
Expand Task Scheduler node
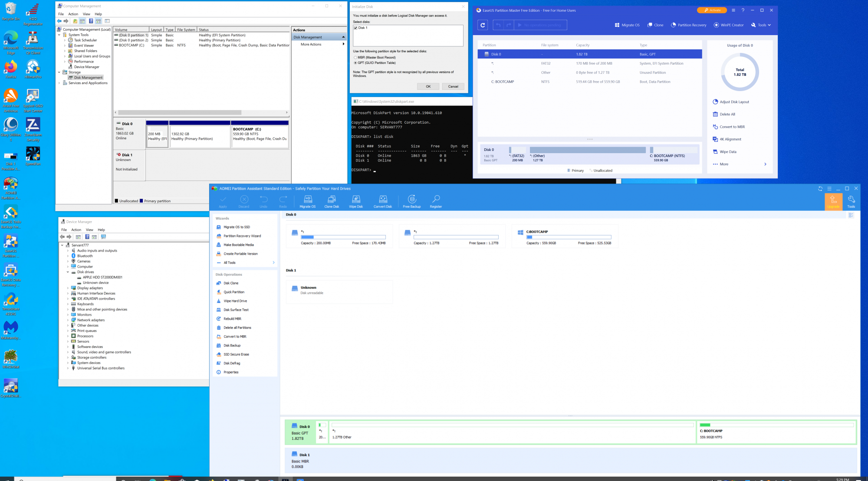tap(65, 40)
